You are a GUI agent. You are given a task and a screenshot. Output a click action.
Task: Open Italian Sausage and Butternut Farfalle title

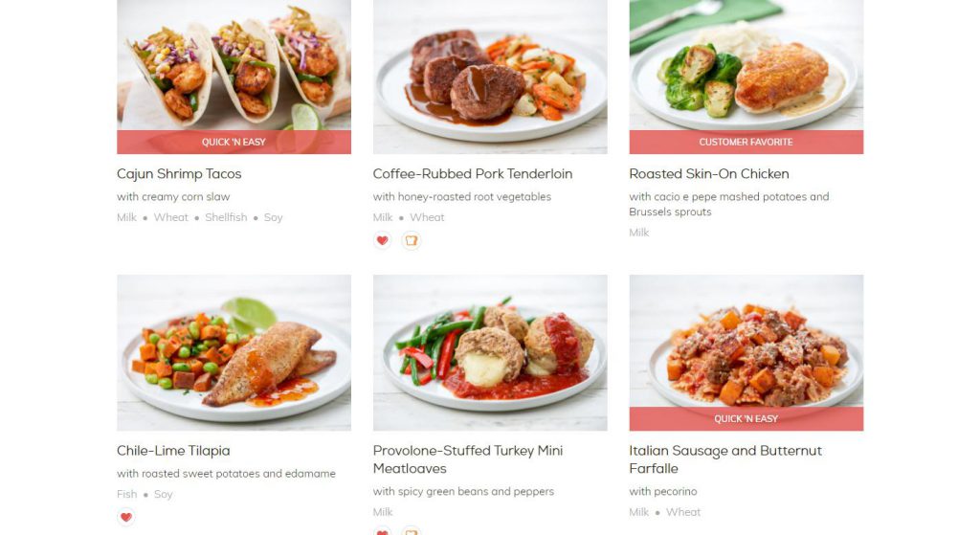click(x=725, y=459)
